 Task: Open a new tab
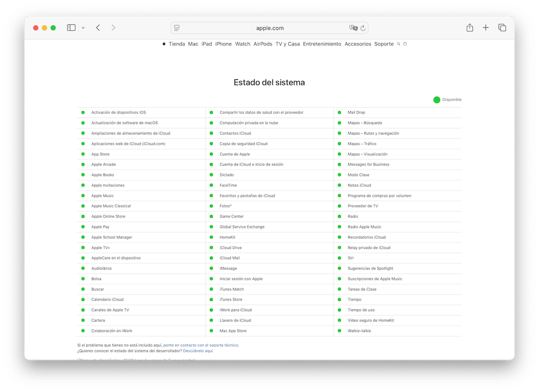(486, 28)
